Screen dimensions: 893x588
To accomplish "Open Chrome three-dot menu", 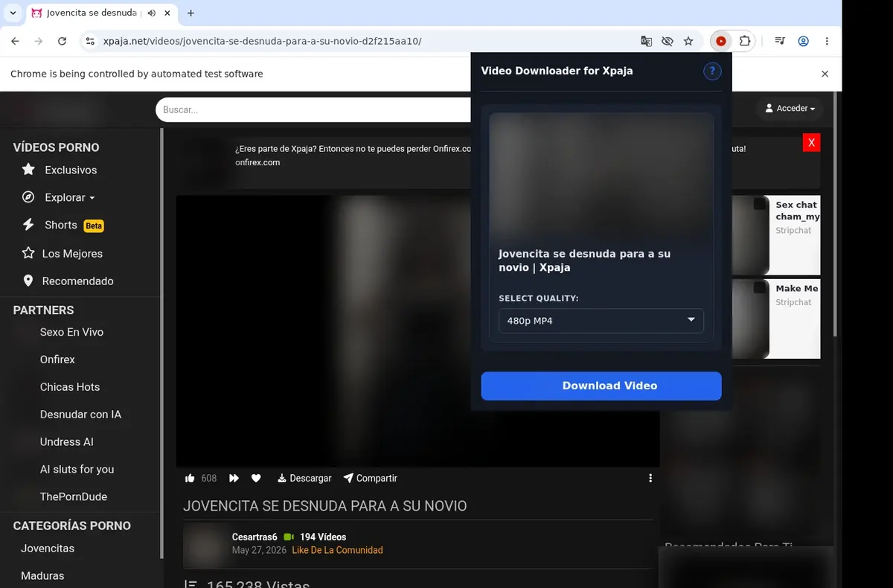I will pyautogui.click(x=827, y=41).
